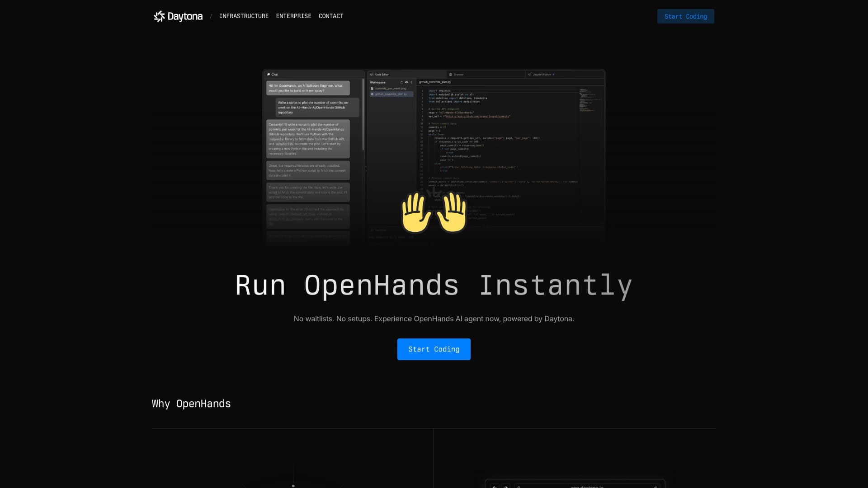
Task: Collapse the Workspace panel with the chevron
Action: coord(412,82)
